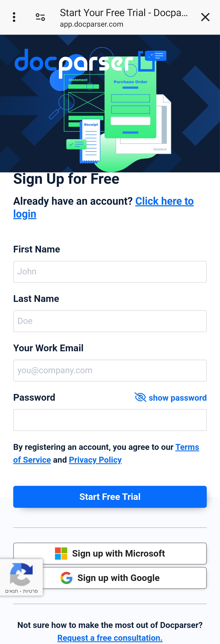Click the Microsoft logo on the sign-up button
Screen dimensions: 220x644
(61, 553)
